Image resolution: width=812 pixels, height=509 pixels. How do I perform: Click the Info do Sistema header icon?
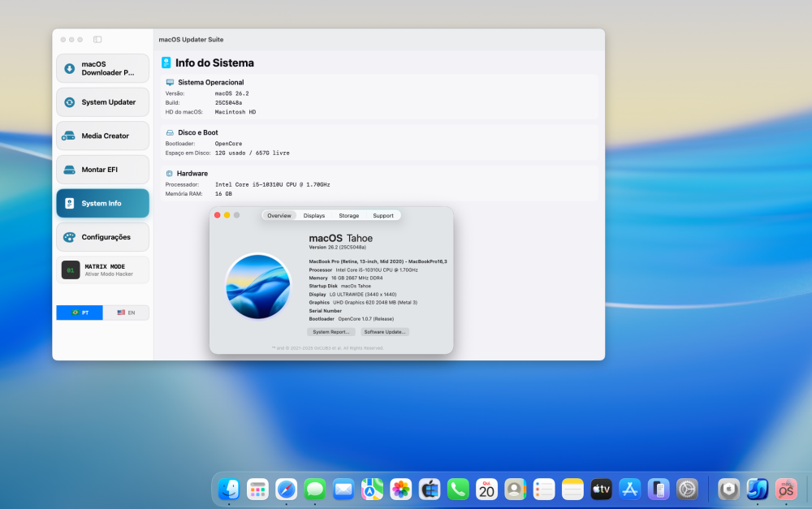(x=166, y=63)
